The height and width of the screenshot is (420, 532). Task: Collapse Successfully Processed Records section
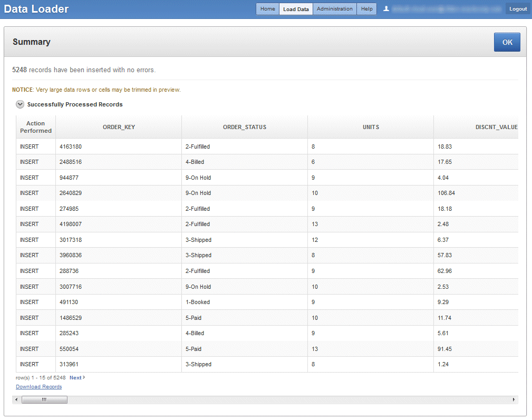pos(20,104)
